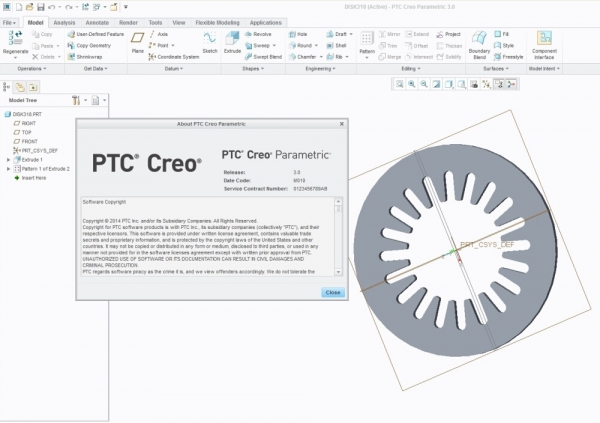Click the New file icon in quick access toolbar

point(18,7)
